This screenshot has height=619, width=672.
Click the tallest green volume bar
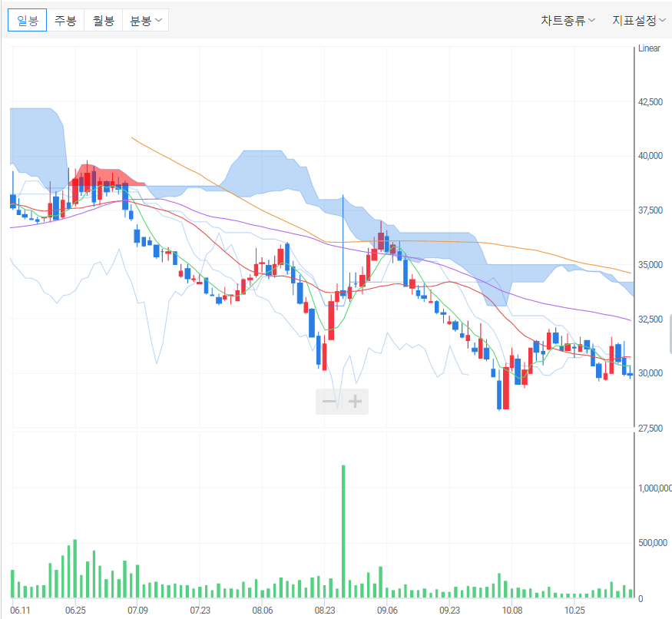tap(343, 531)
